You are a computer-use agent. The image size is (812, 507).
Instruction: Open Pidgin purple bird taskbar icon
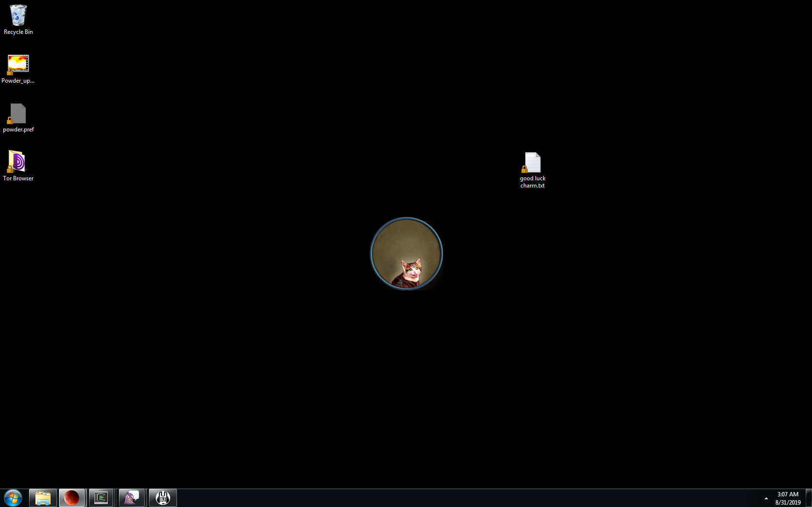(x=132, y=498)
